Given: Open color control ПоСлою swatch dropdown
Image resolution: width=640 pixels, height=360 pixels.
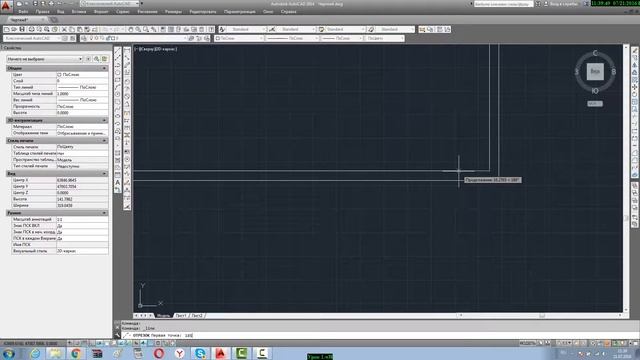Looking at the screenshot, I should point(239,38).
